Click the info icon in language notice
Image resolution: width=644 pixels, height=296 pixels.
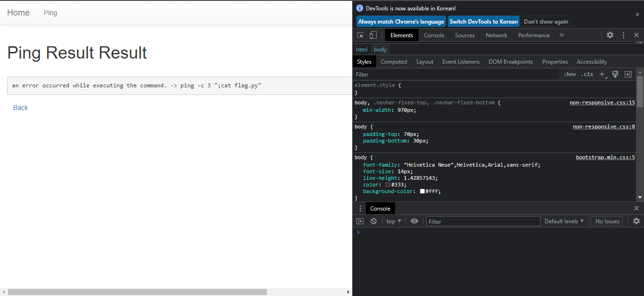point(360,8)
